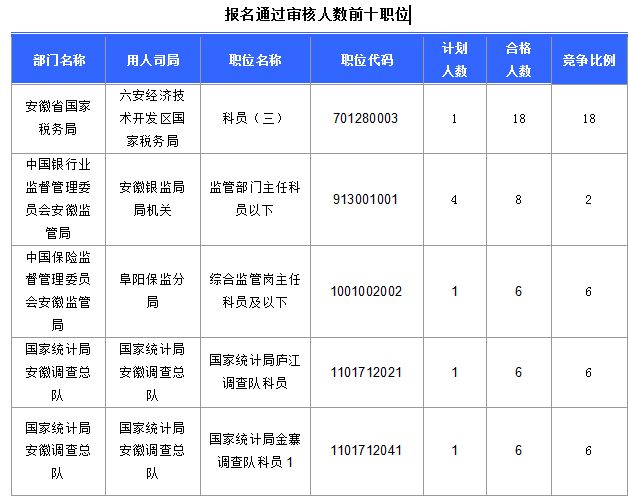Click the 用人司局 column header

coord(152,60)
